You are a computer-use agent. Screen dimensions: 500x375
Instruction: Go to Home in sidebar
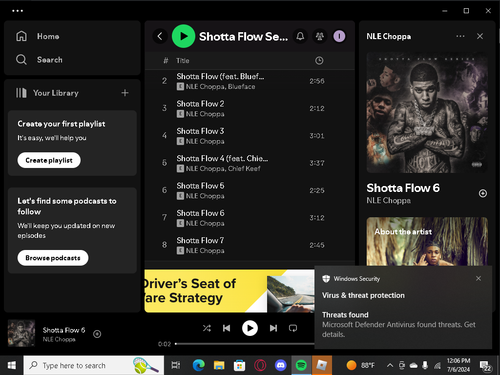tap(38, 36)
